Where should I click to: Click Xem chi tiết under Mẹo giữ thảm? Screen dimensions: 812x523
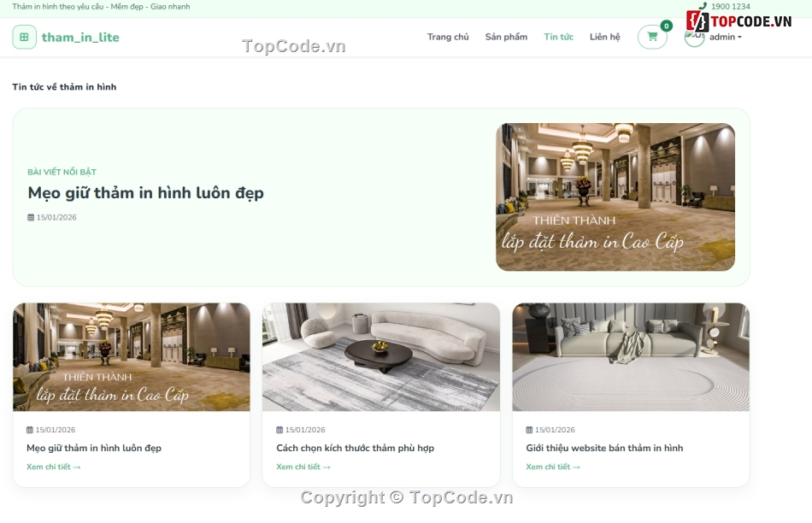53,467
